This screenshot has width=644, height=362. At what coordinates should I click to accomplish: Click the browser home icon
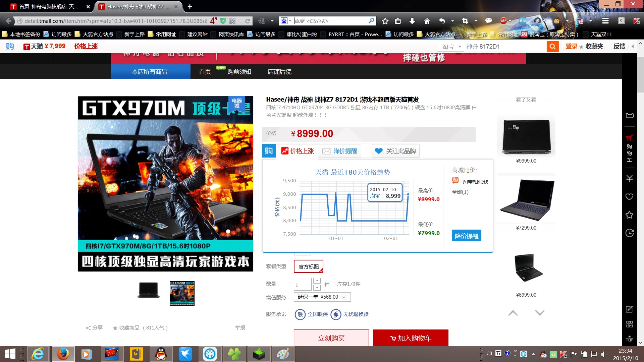pyautogui.click(x=427, y=21)
